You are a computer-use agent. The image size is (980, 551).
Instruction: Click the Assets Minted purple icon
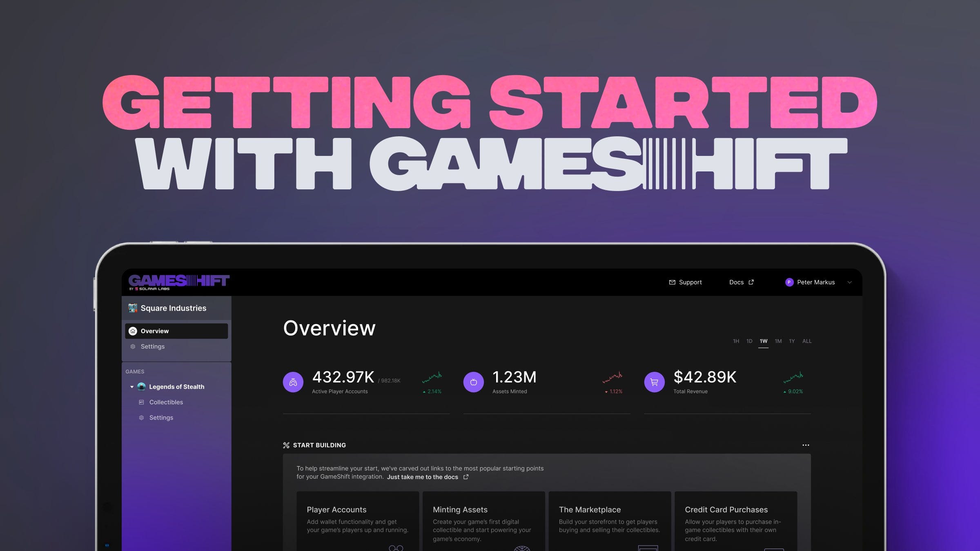pyautogui.click(x=473, y=382)
